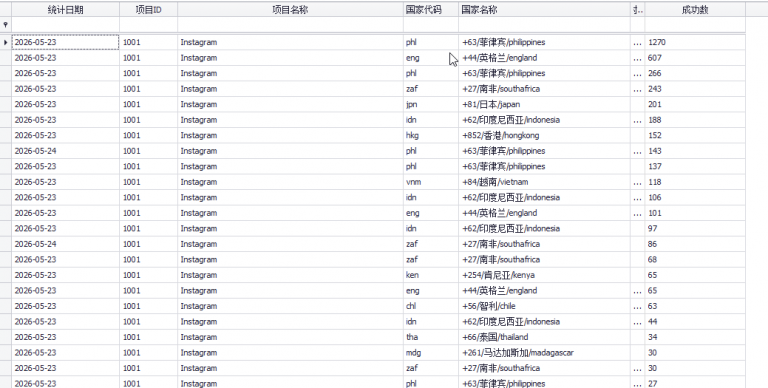Image resolution: width=768 pixels, height=388 pixels.
Task: Click the +84/越南/vietnam country name cell
Action: (x=544, y=182)
